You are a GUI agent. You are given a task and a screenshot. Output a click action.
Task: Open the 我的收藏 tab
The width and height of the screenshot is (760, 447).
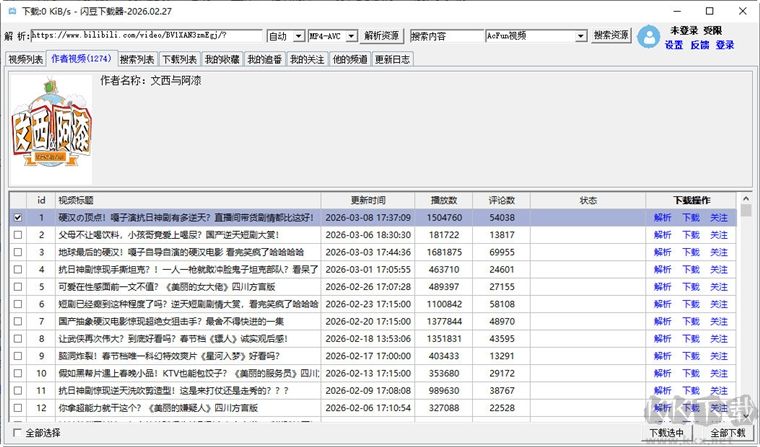[x=222, y=59]
